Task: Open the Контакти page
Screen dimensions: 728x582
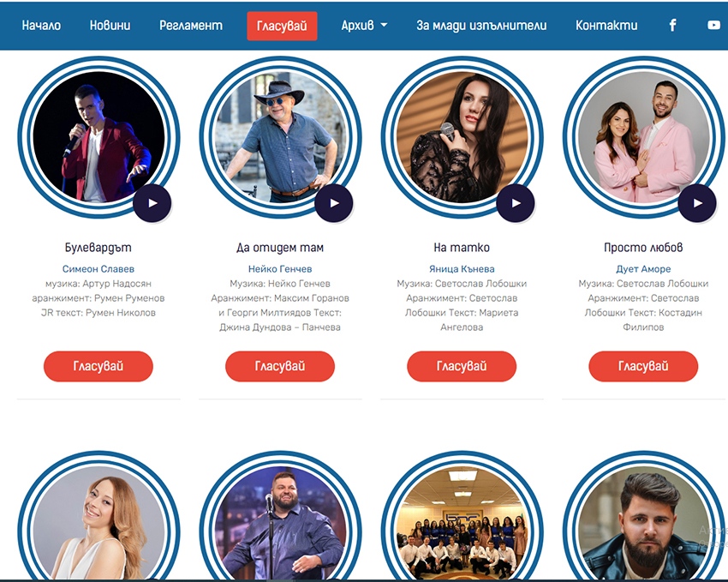Action: coord(606,25)
